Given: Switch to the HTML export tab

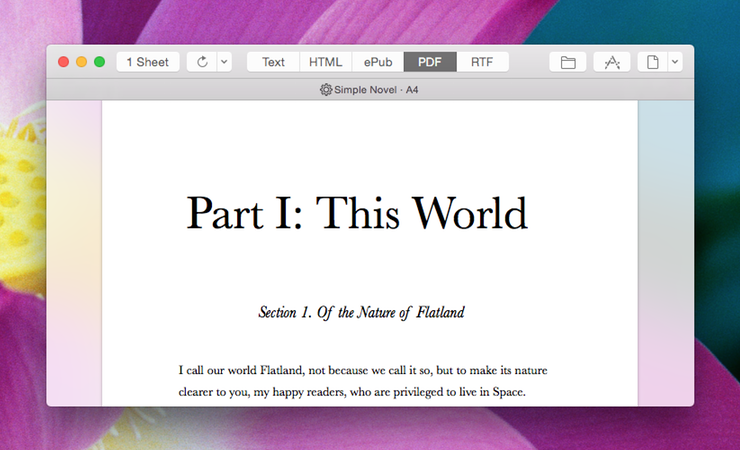Looking at the screenshot, I should (x=326, y=62).
